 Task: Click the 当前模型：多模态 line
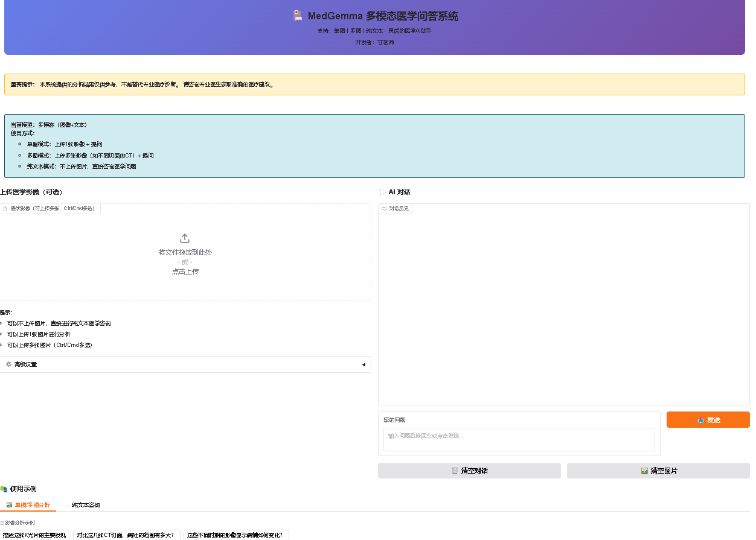click(x=49, y=125)
